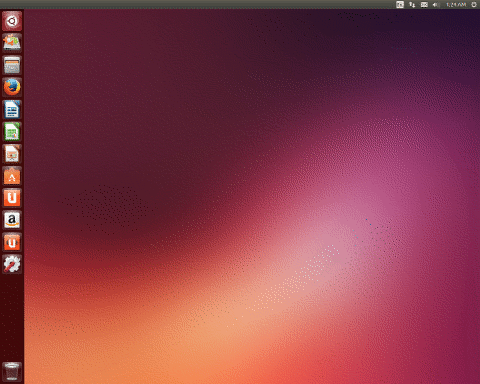Open the sound volume indicator menu

[x=436, y=5]
